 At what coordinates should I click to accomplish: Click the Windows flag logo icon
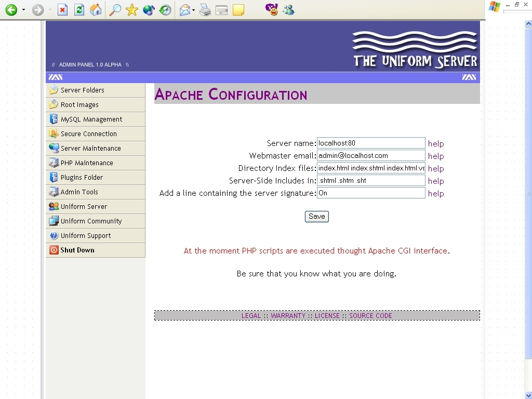495,7
